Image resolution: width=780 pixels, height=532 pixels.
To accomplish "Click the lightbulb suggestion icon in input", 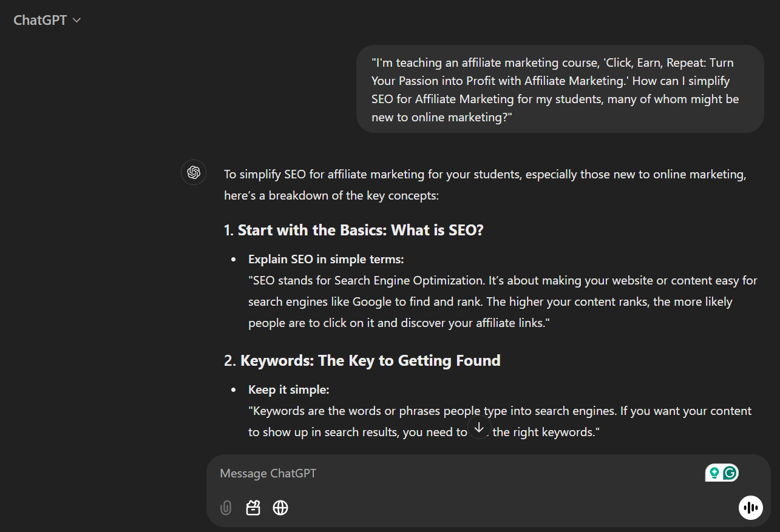I will click(x=714, y=473).
